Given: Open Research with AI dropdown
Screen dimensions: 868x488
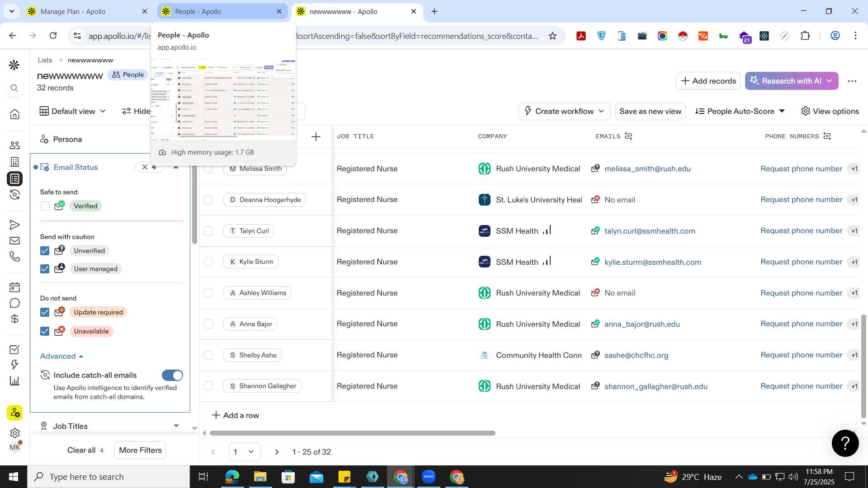Looking at the screenshot, I should [x=792, y=81].
